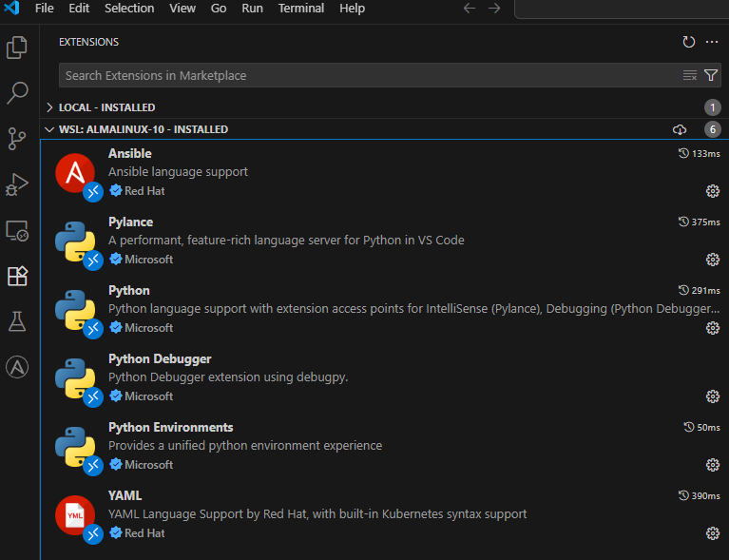This screenshot has height=560, width=729.
Task: Open the extensions views ellipsis menu
Action: (x=712, y=42)
